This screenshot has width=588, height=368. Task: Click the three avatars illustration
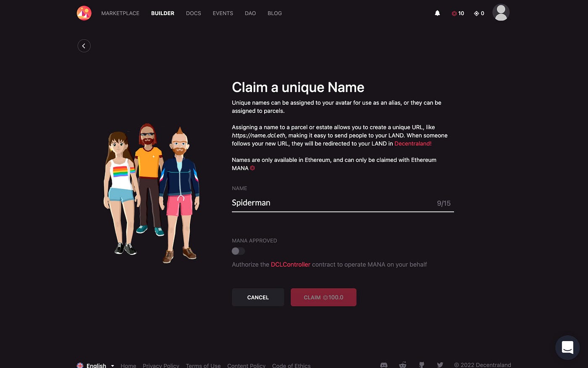coord(152,193)
